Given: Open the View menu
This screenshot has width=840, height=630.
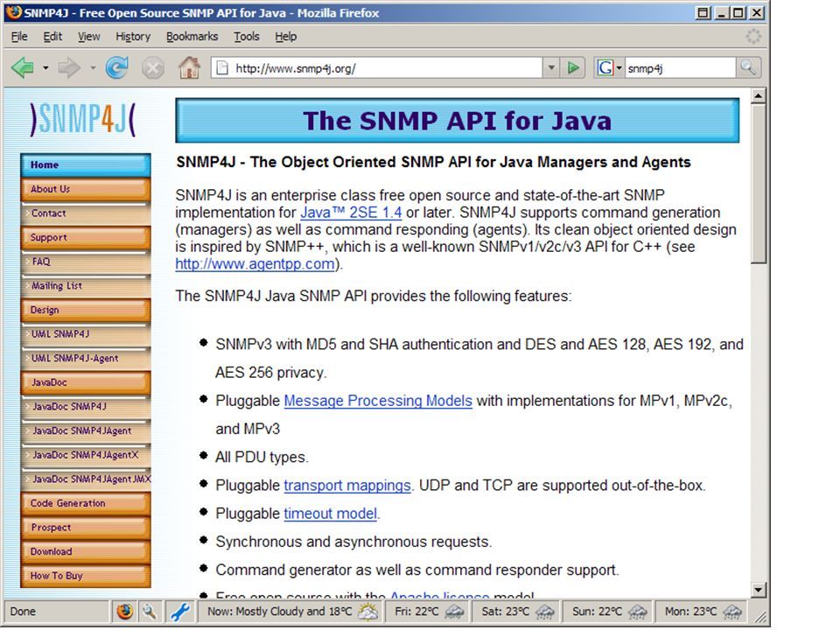Looking at the screenshot, I should coord(89,37).
